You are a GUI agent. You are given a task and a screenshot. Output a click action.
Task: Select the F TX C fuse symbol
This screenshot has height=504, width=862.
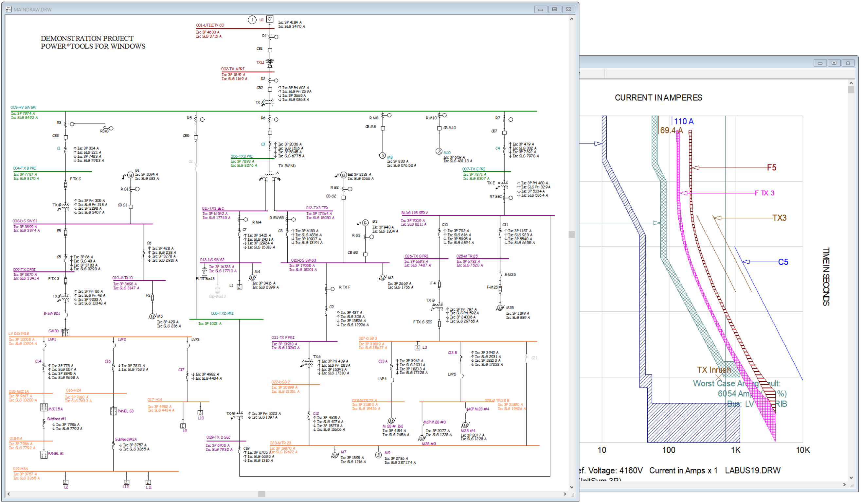[66, 185]
